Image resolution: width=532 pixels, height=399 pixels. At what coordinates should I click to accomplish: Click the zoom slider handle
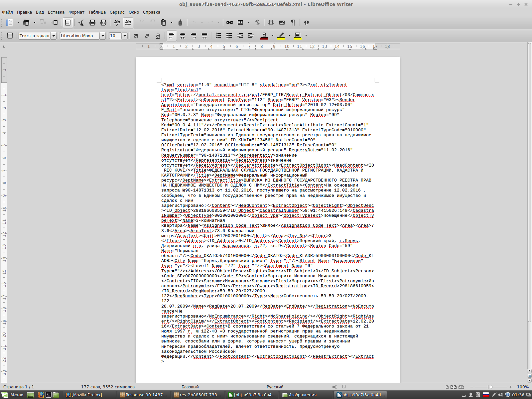[491, 387]
